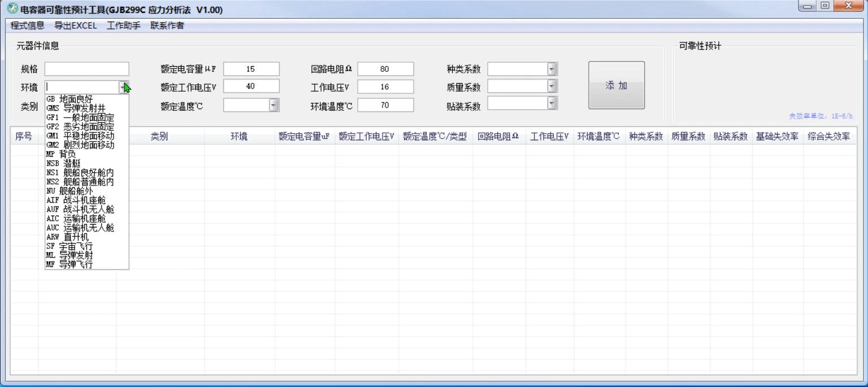The image size is (868, 387).
Task: Expand the 种类系数 dropdown
Action: [552, 69]
